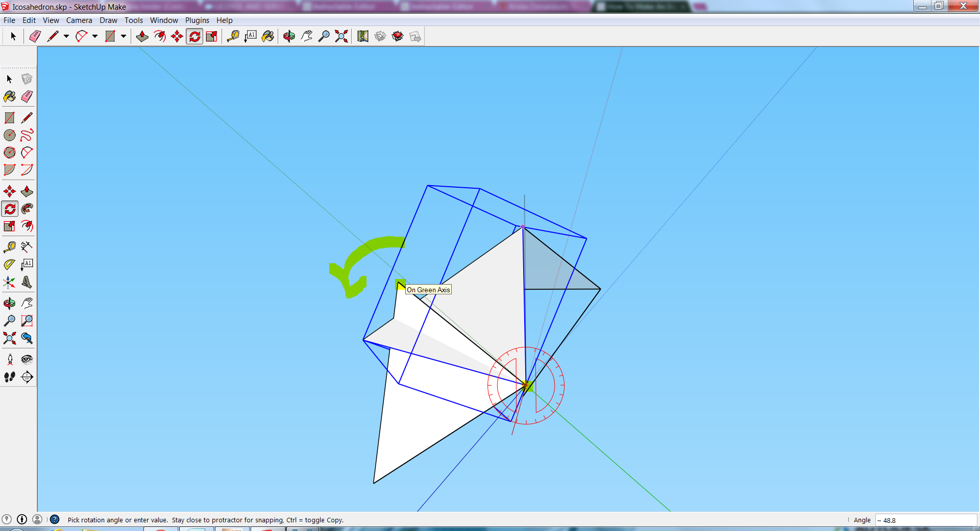Click Zoom Extents in the top toolbar
This screenshot has height=531, width=980.
pos(341,36)
